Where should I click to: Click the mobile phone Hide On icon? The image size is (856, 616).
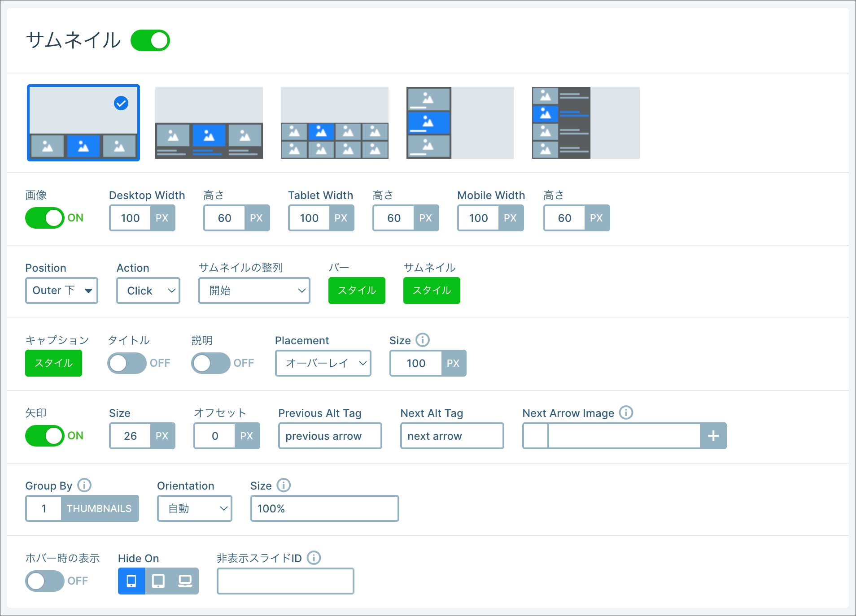point(131,581)
